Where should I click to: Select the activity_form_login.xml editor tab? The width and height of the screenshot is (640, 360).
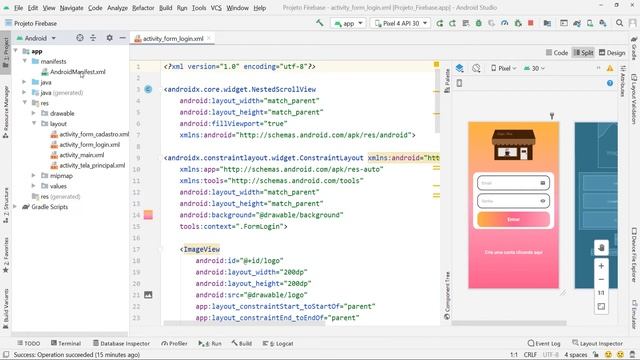pos(173,38)
